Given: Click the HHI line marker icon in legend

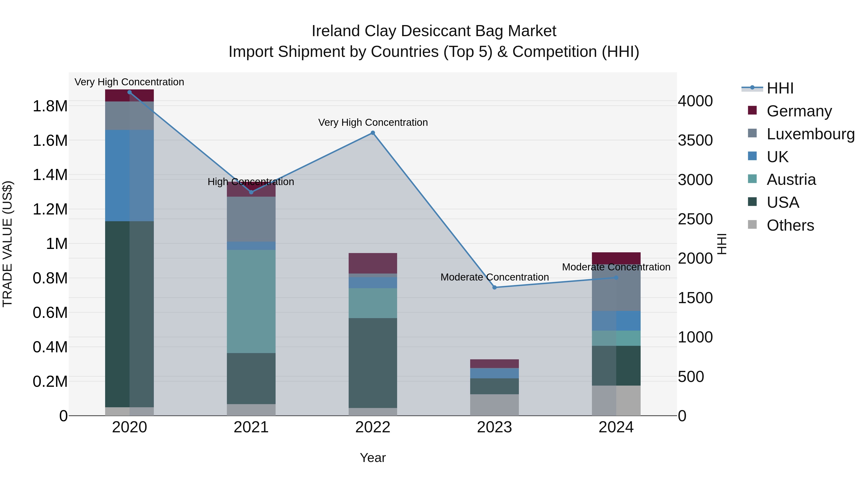Looking at the screenshot, I should pos(752,87).
